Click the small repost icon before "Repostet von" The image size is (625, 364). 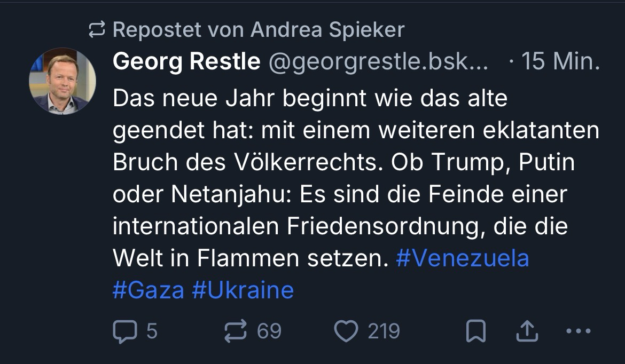(x=98, y=30)
